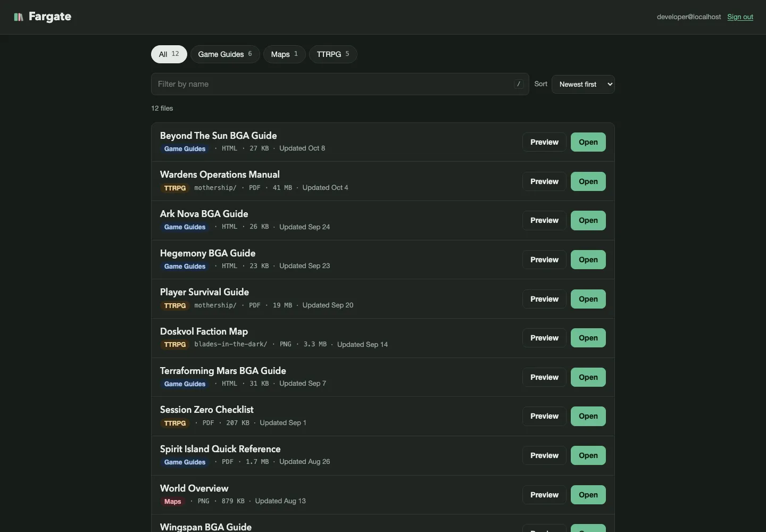Image resolution: width=766 pixels, height=532 pixels.
Task: Open Beyond The Sun BGA Guide
Action: [x=588, y=142]
